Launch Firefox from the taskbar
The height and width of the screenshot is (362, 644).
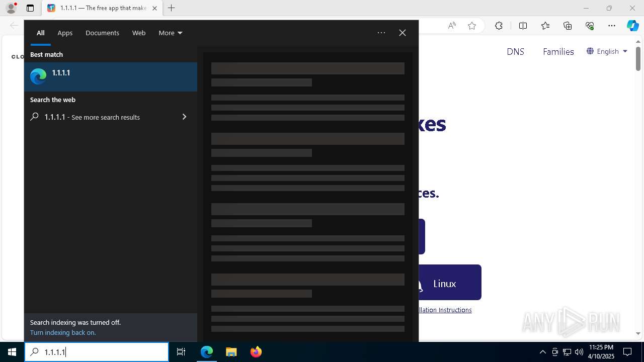pyautogui.click(x=256, y=352)
